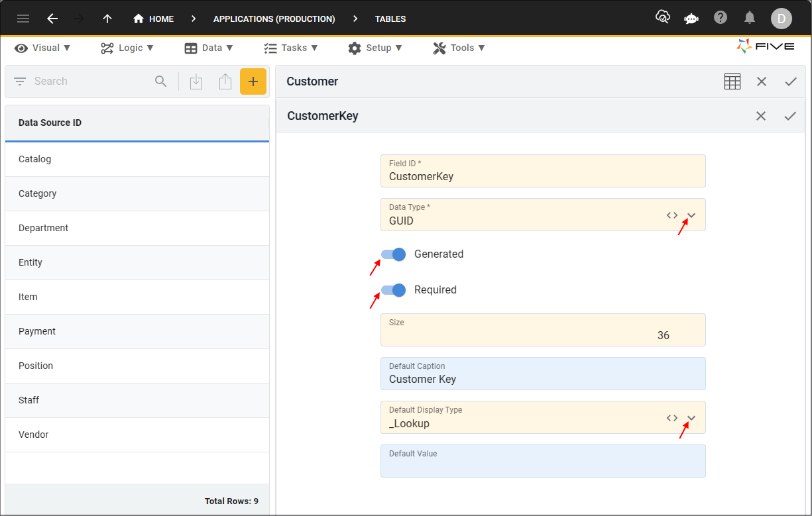Toggle the Generated switch
Screen dimensions: 812x516
[x=393, y=254]
